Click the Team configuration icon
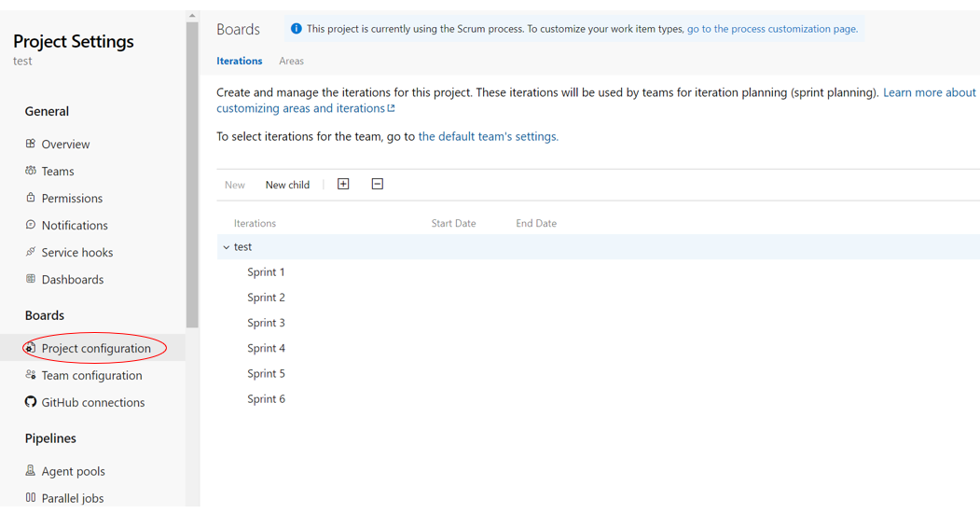980x527 pixels. (30, 374)
